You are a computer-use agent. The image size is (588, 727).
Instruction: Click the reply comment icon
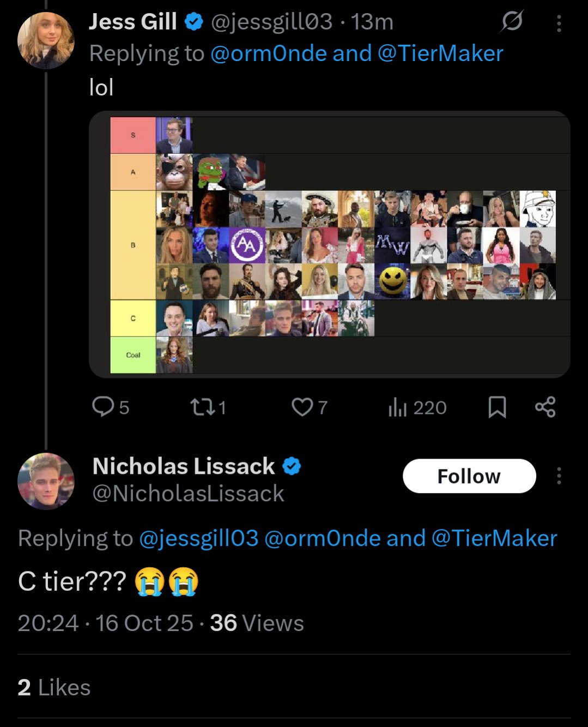click(x=102, y=407)
